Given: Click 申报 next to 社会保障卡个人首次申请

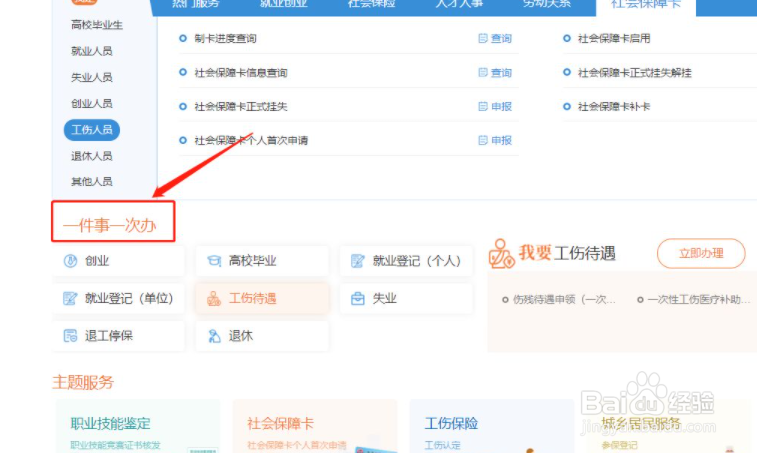Looking at the screenshot, I should click(501, 140).
